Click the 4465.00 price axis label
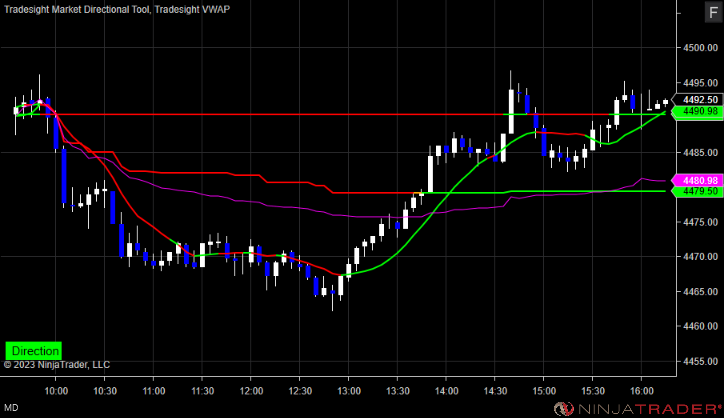Image resolution: width=724 pixels, height=418 pixels. click(700, 292)
